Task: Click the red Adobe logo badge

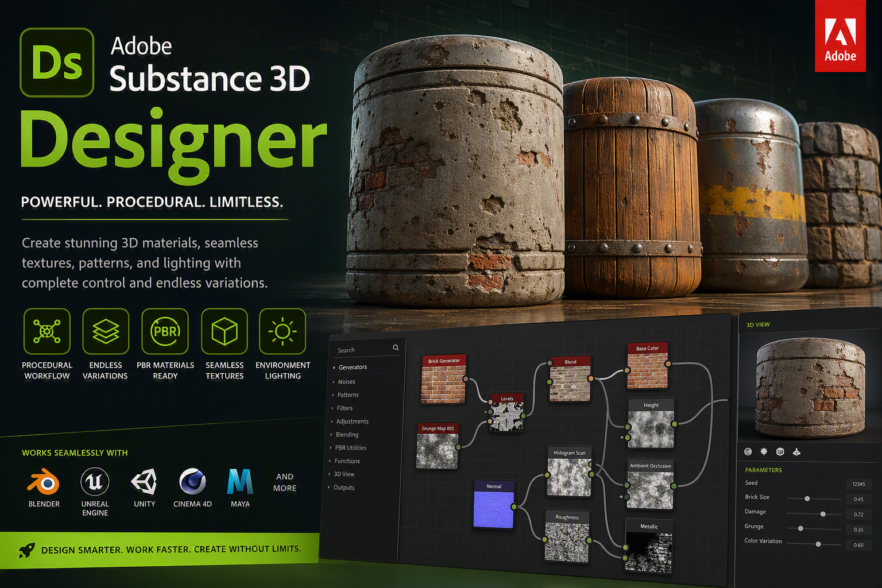Action: pos(840,36)
